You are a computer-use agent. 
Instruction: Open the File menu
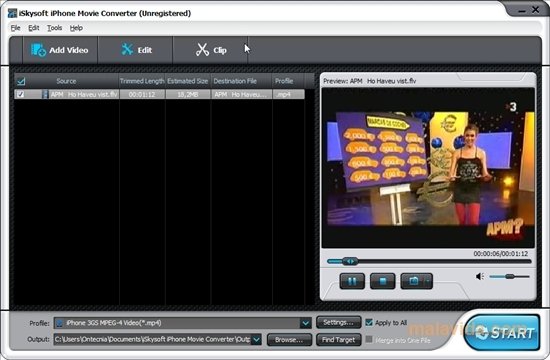click(x=15, y=28)
